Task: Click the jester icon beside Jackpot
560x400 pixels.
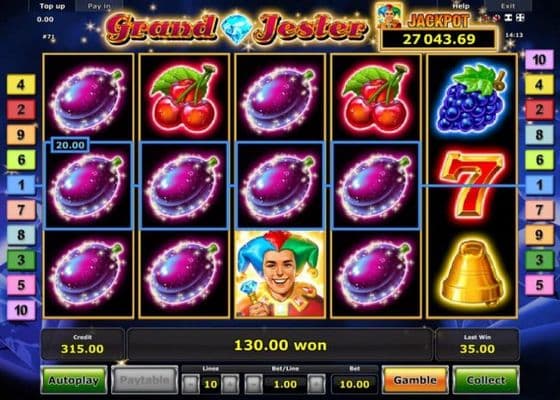Action: pos(390,15)
